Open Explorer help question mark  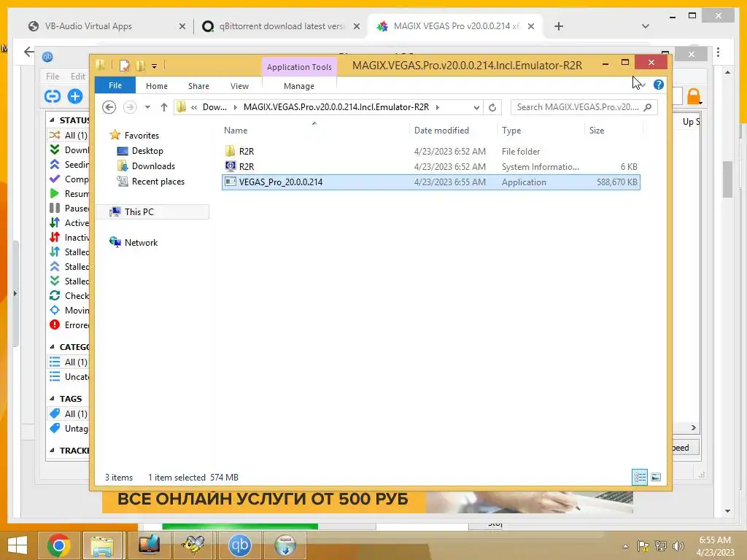pyautogui.click(x=659, y=85)
